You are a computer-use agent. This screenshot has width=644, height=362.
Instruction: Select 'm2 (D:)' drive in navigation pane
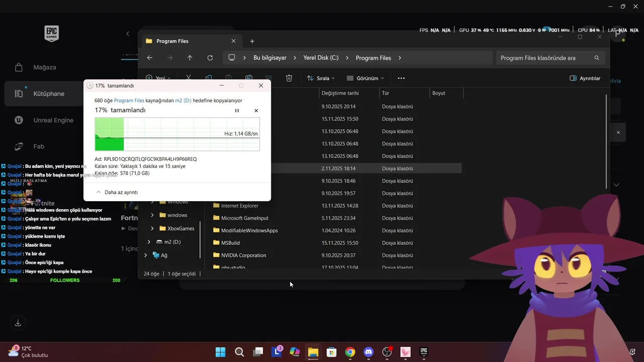click(172, 242)
